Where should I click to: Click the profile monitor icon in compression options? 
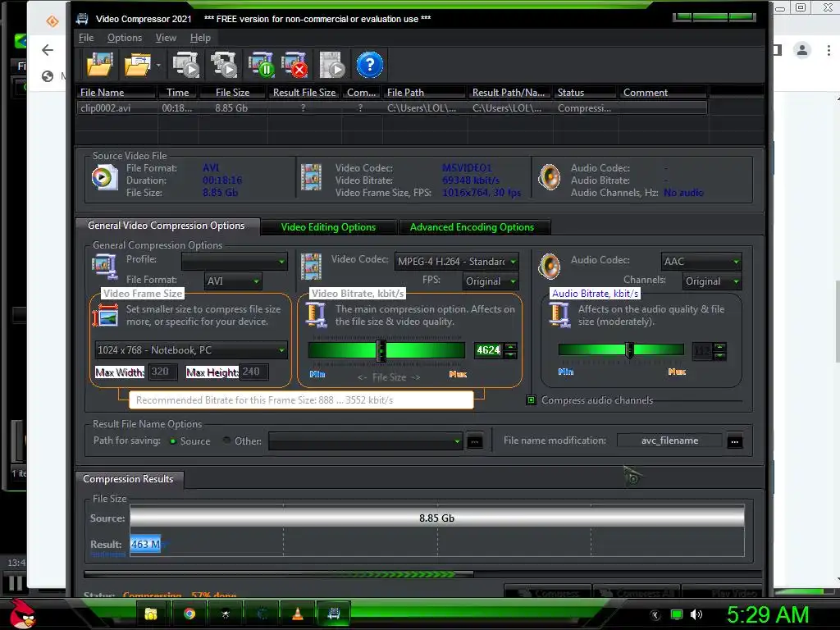click(x=104, y=267)
